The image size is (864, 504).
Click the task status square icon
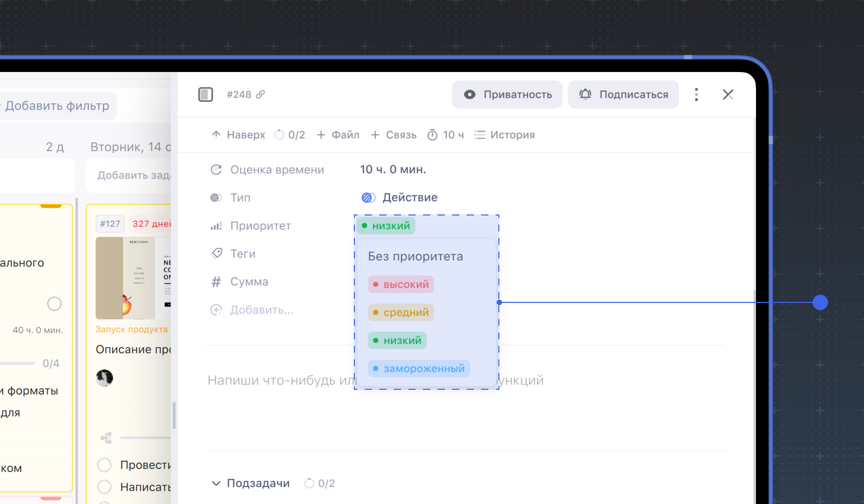(x=206, y=95)
